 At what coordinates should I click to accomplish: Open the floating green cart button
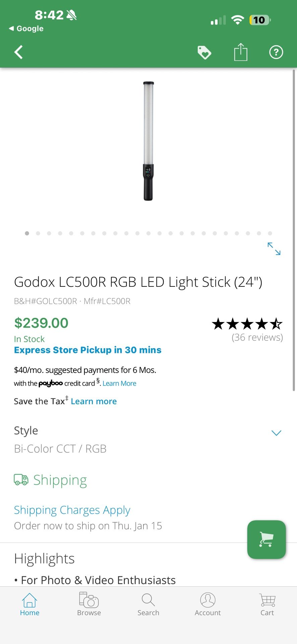pyautogui.click(x=266, y=540)
